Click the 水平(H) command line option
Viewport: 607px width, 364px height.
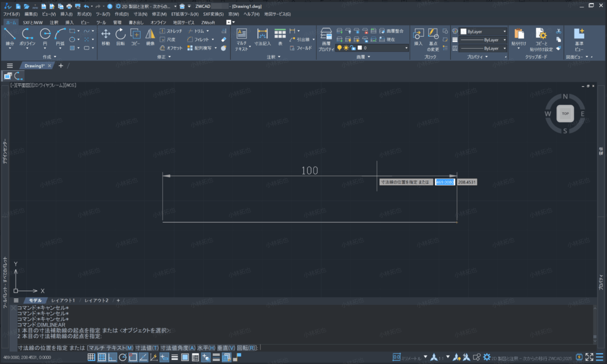[x=206, y=348]
